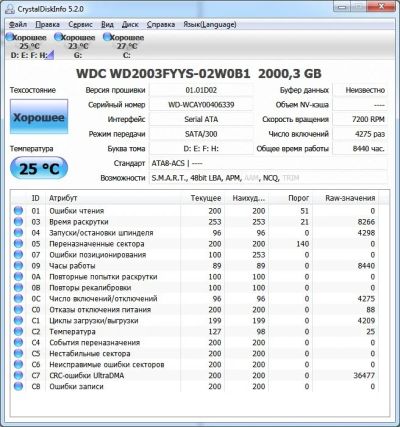Open the Файл menu
400x427 pixels.
click(18, 24)
